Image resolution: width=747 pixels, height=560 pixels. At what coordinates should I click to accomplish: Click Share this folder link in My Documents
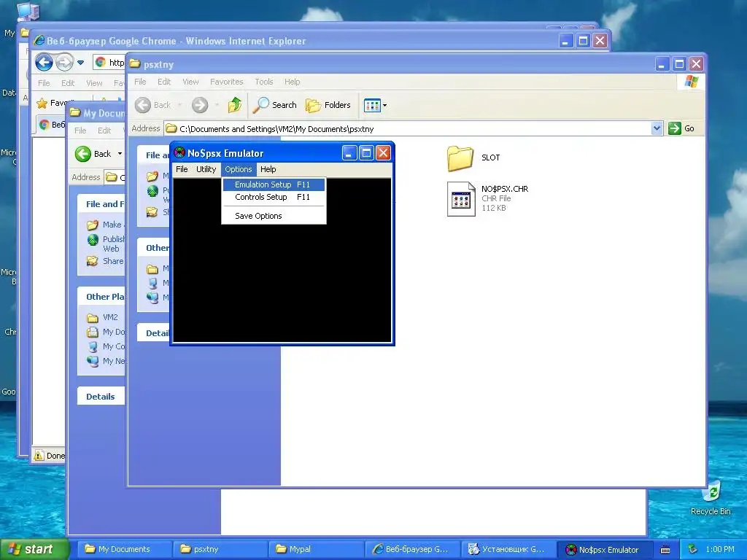pyautogui.click(x=105, y=261)
